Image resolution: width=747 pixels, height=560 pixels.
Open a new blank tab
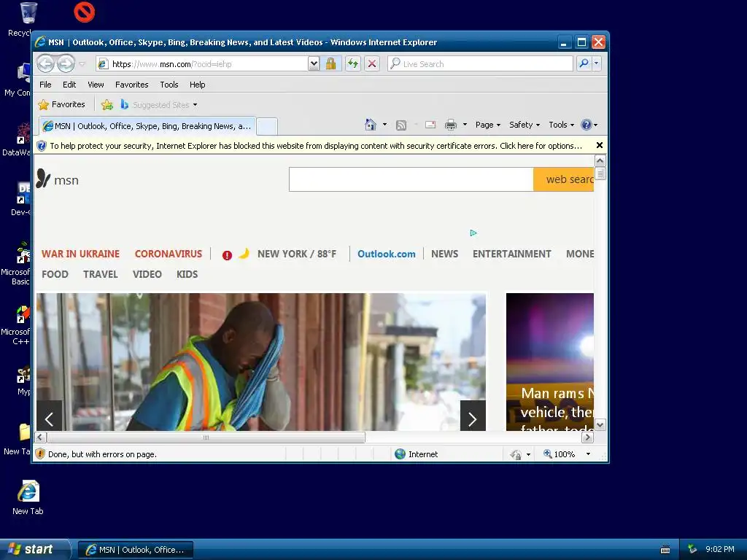click(267, 127)
